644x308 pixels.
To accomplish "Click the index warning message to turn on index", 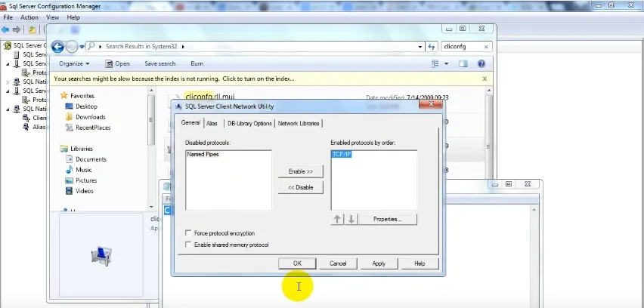I will pyautogui.click(x=174, y=79).
